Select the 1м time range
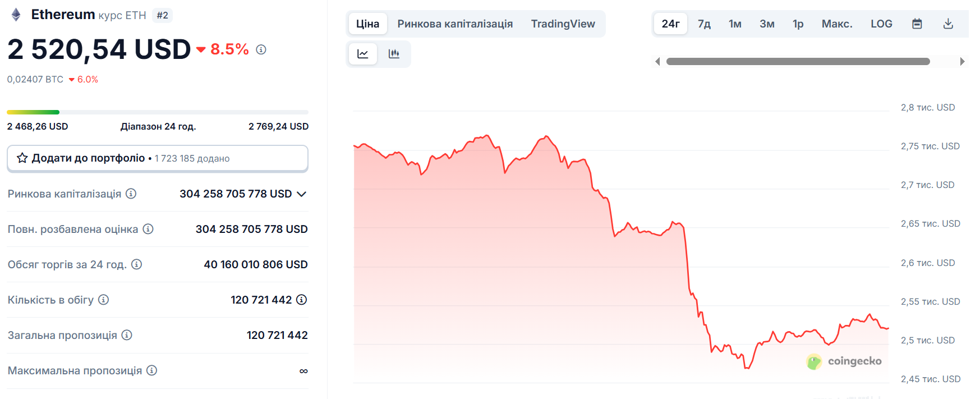Image resolution: width=980 pixels, height=399 pixels. 735,24
